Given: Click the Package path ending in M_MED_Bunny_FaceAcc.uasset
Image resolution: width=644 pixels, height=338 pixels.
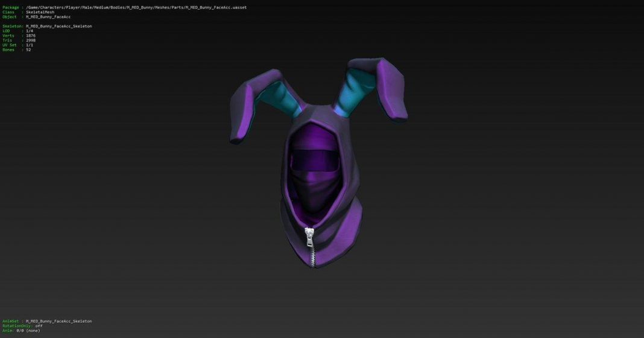Looking at the screenshot, I should tap(136, 7).
